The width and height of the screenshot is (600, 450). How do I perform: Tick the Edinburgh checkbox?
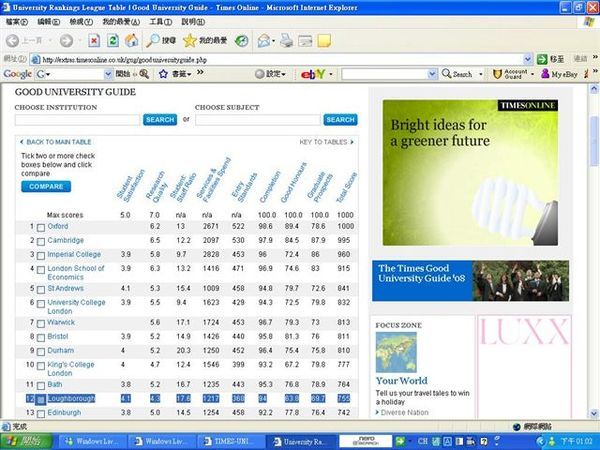pyautogui.click(x=41, y=414)
